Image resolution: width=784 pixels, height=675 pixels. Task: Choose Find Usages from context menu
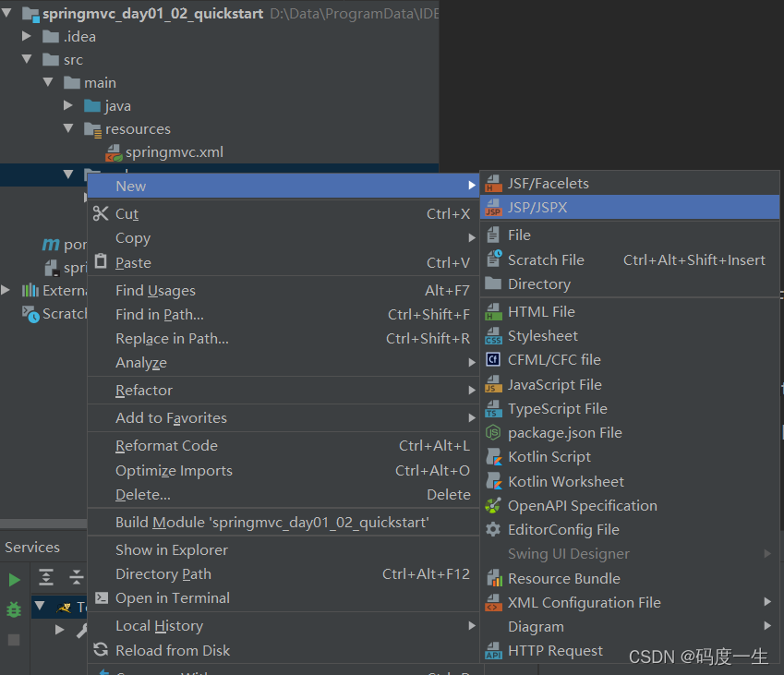pos(283,291)
